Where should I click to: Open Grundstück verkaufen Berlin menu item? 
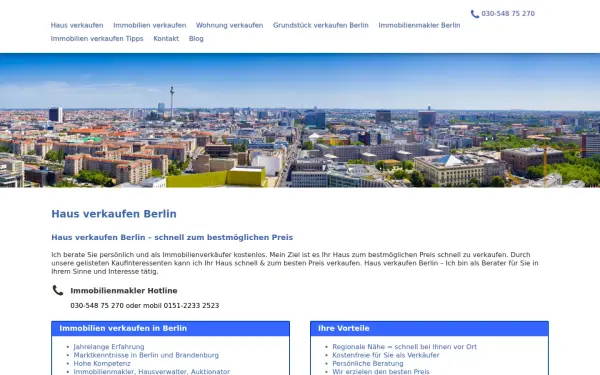tap(321, 25)
